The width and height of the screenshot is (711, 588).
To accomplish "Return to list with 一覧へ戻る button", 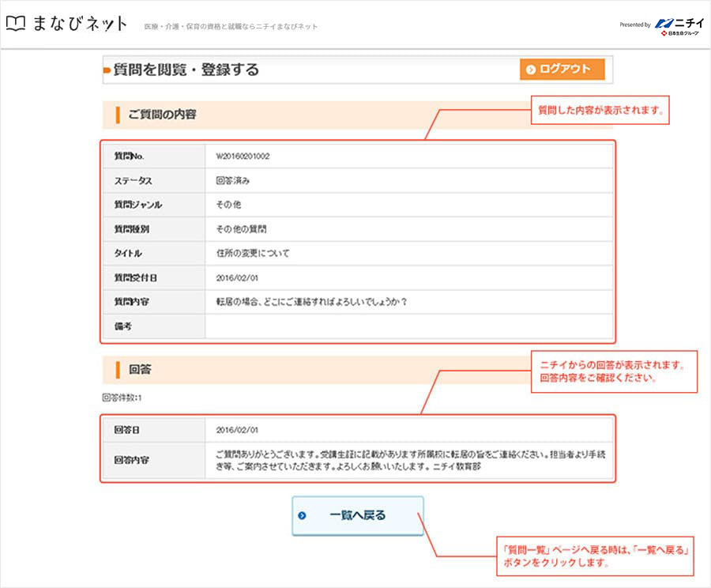I will (357, 516).
